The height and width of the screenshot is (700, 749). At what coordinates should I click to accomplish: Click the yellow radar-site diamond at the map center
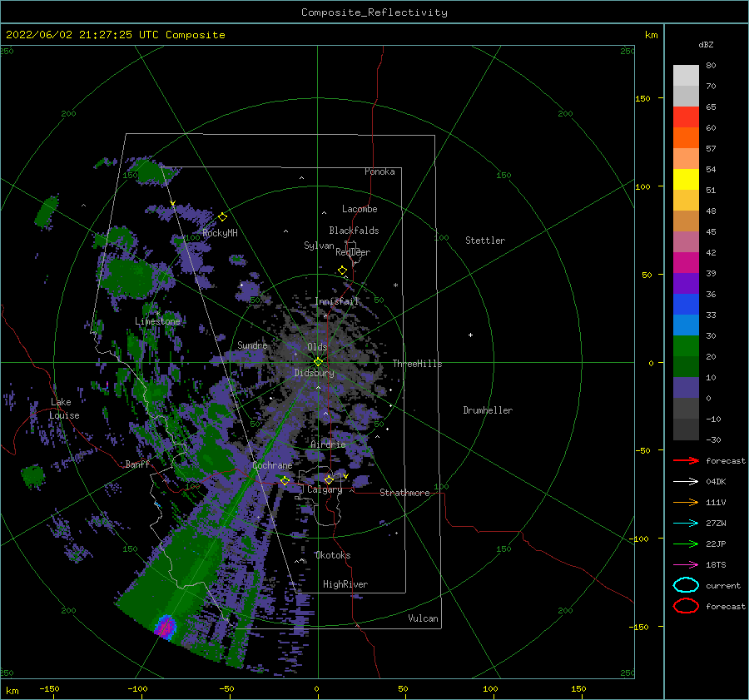[318, 362]
